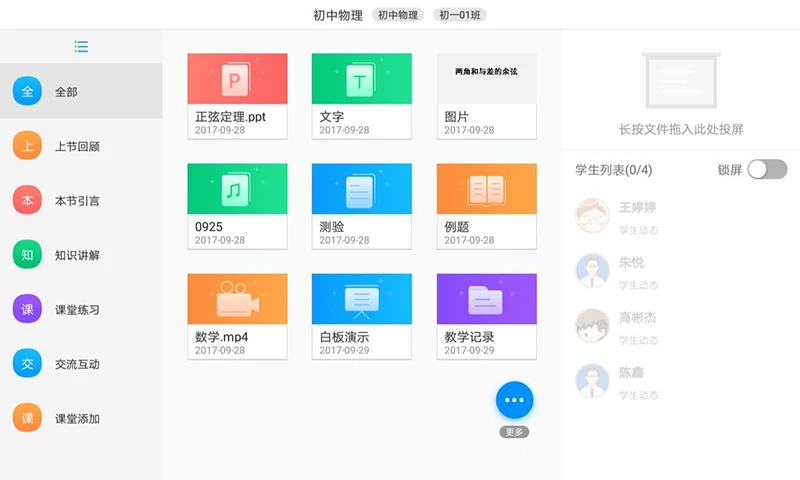Go to 课堂练习 section

point(81,310)
